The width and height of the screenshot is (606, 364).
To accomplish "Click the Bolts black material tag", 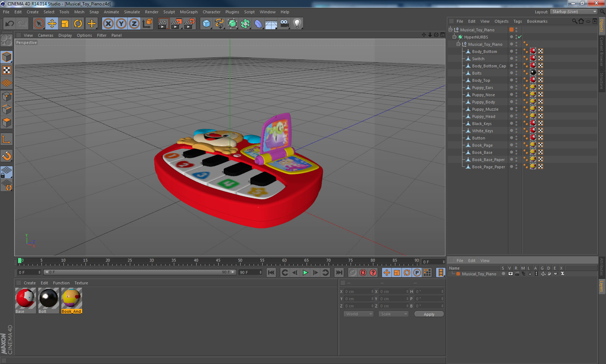I will coord(533,73).
